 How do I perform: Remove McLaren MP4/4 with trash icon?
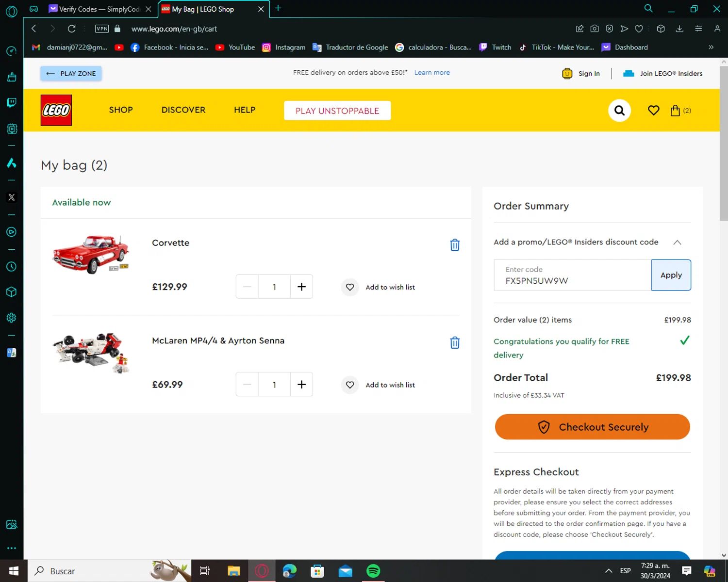point(455,343)
